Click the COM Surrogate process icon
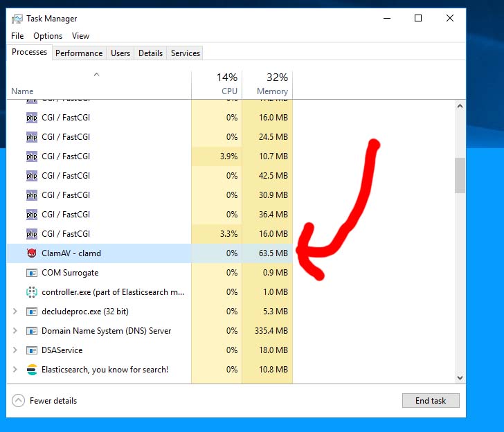 (31, 273)
